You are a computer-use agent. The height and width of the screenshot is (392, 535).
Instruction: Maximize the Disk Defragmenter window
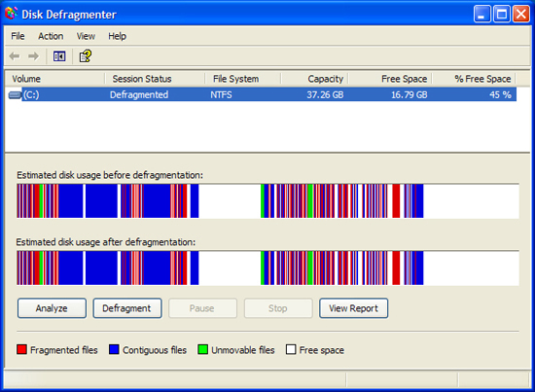pyautogui.click(x=502, y=14)
